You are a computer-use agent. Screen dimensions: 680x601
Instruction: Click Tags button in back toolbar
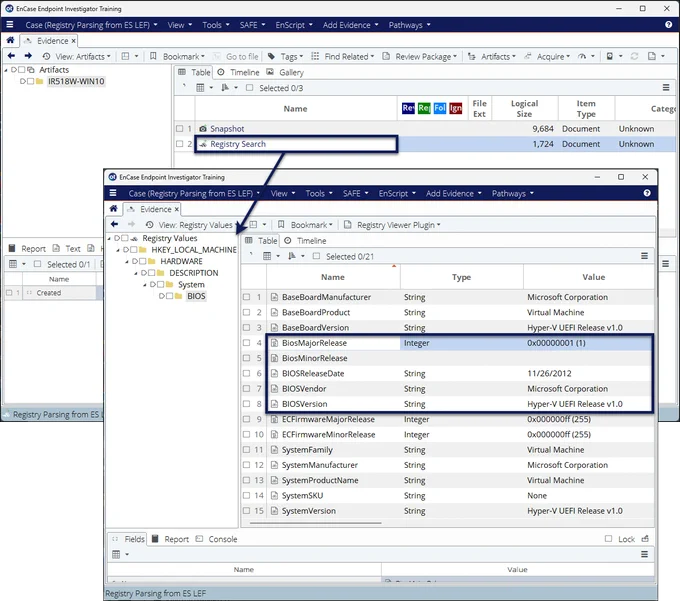pos(285,56)
